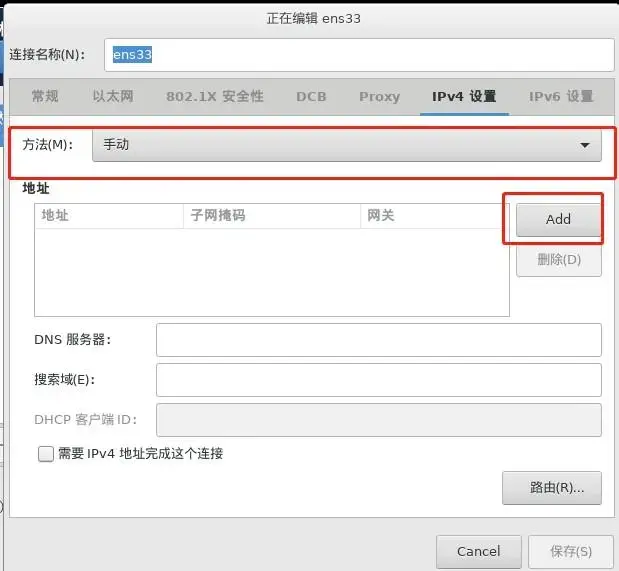Screen dimensions: 619x571
Task: Click the connection name field containing ens33
Action: coord(359,55)
